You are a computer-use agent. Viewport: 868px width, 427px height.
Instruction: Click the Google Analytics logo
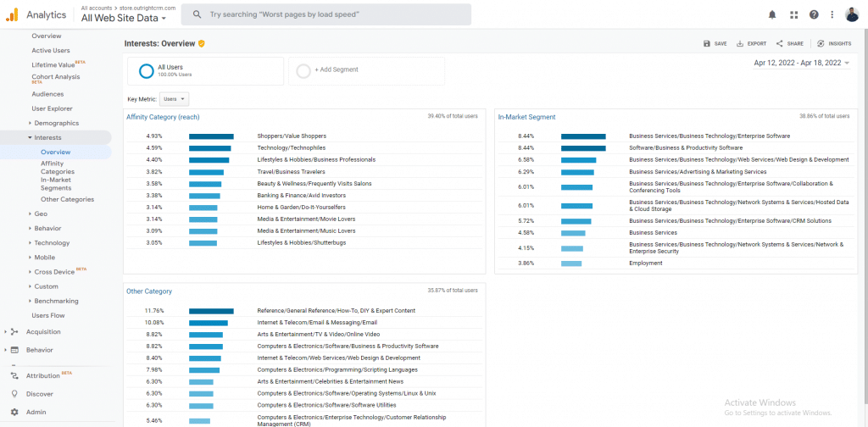pyautogui.click(x=12, y=15)
